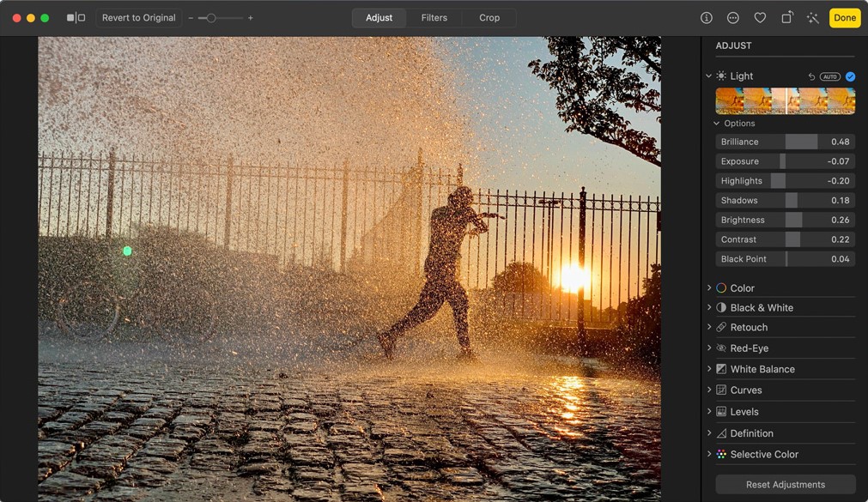Rotate the photo using the rotate icon

(786, 18)
